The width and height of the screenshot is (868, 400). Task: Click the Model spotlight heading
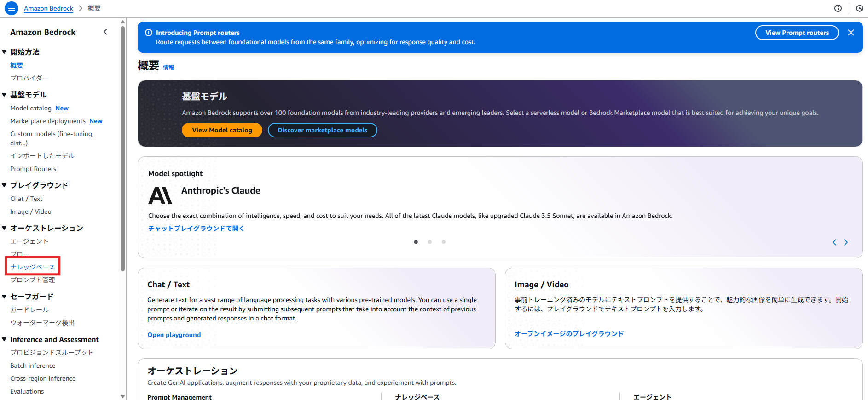pyautogui.click(x=175, y=173)
